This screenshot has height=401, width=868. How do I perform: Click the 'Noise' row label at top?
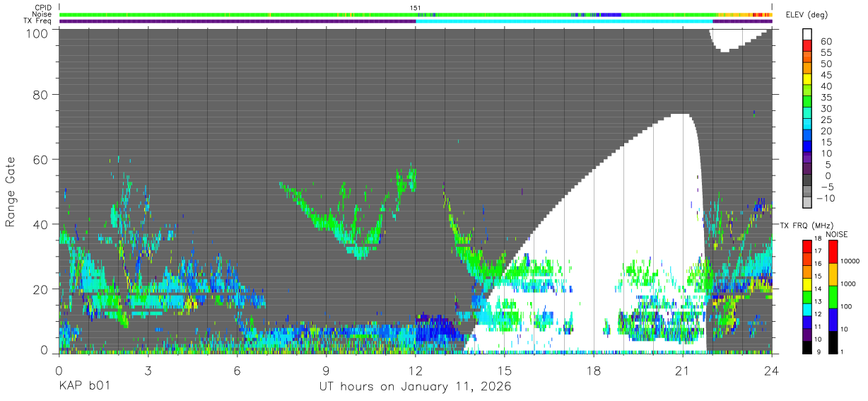(x=42, y=14)
